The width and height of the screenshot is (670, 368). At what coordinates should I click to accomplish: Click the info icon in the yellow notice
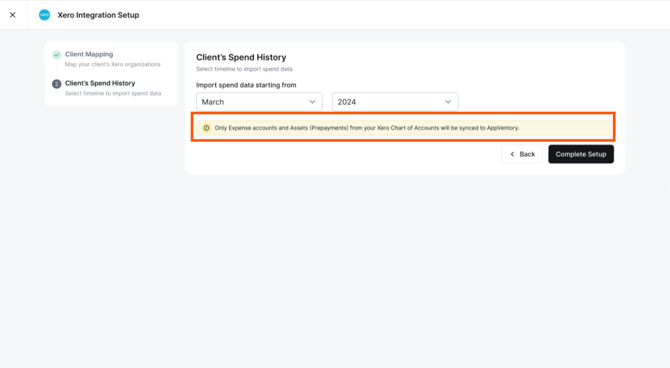click(x=206, y=128)
